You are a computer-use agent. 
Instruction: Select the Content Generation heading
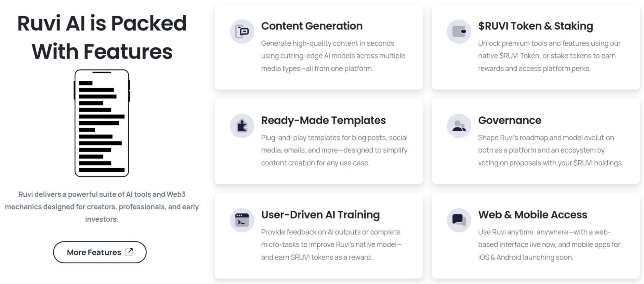tap(312, 26)
